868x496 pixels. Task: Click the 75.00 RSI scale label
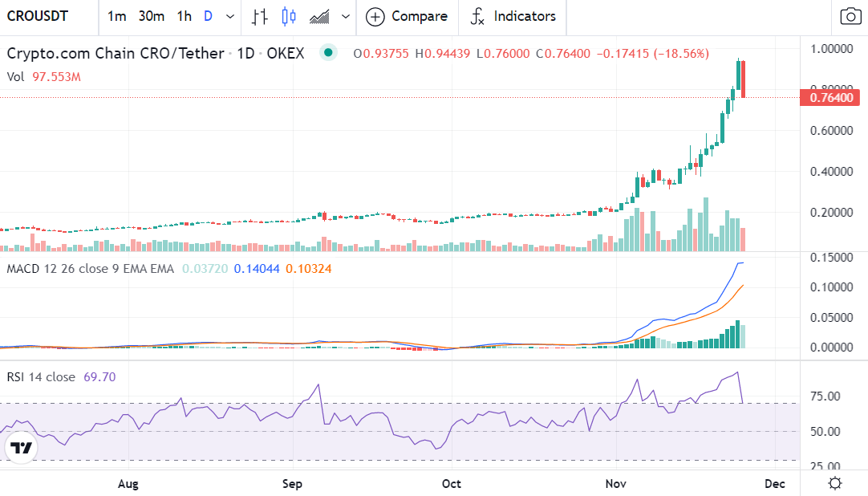point(825,396)
